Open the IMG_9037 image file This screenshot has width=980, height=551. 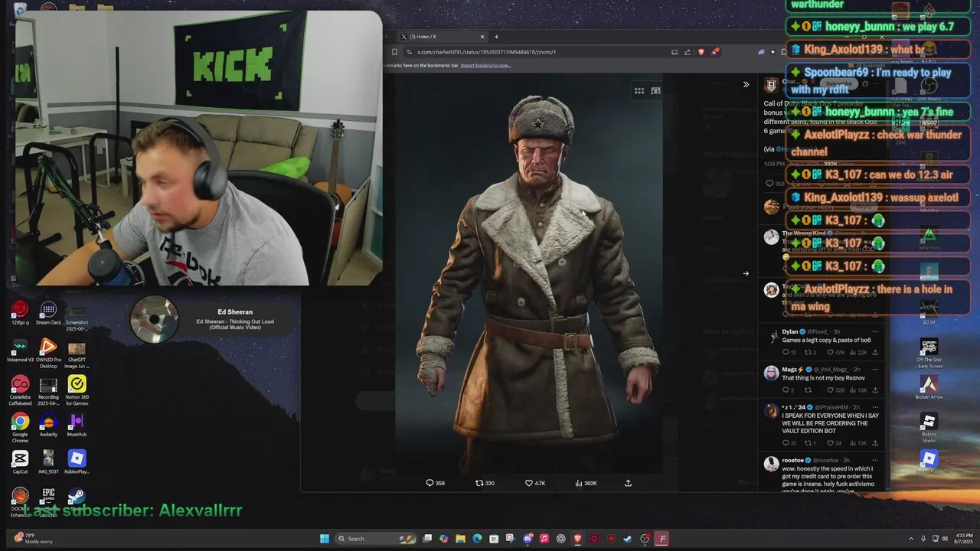(48, 462)
